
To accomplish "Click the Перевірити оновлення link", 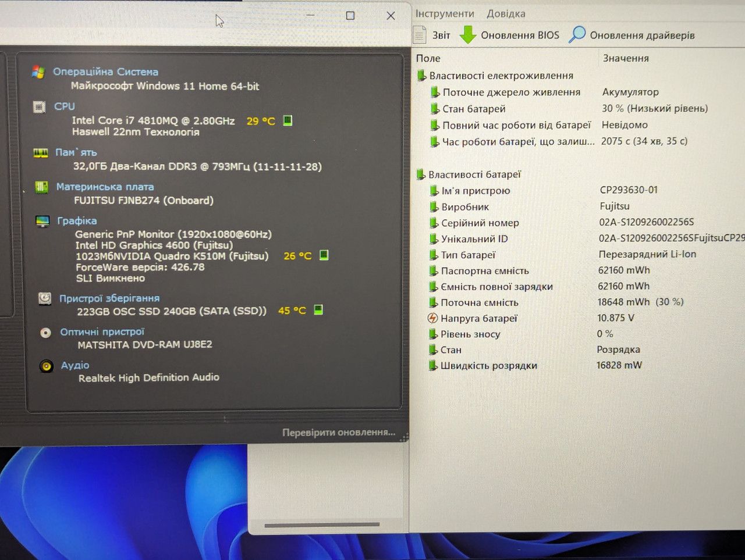I will tap(339, 433).
